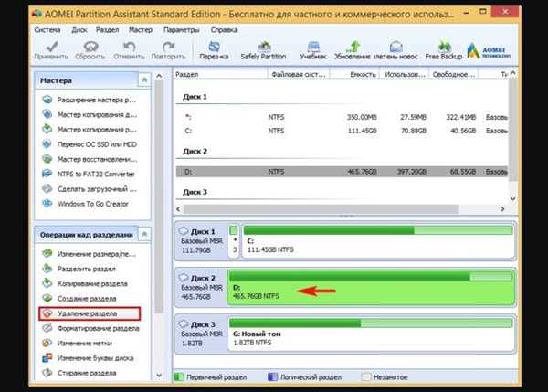Click the Free Backup toolbar icon
The width and height of the screenshot is (548, 392).
coord(444,47)
